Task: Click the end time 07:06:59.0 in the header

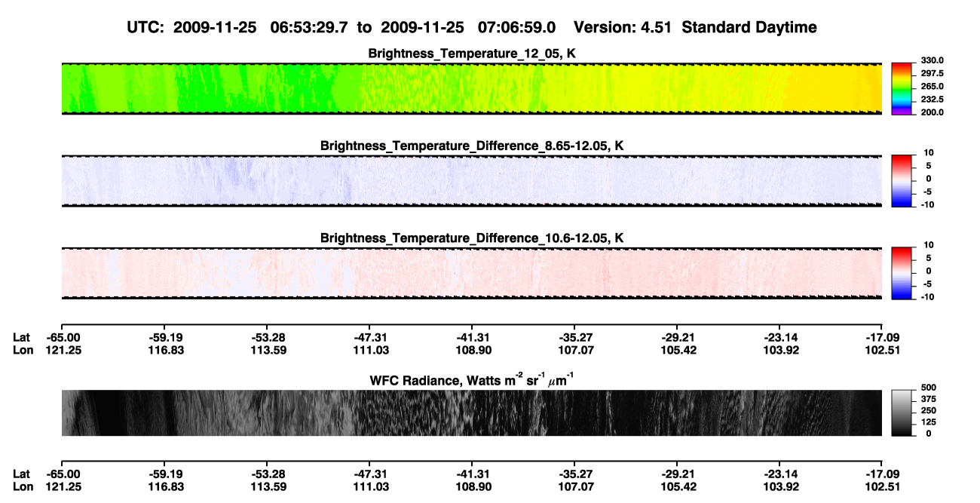Action: tap(517, 28)
